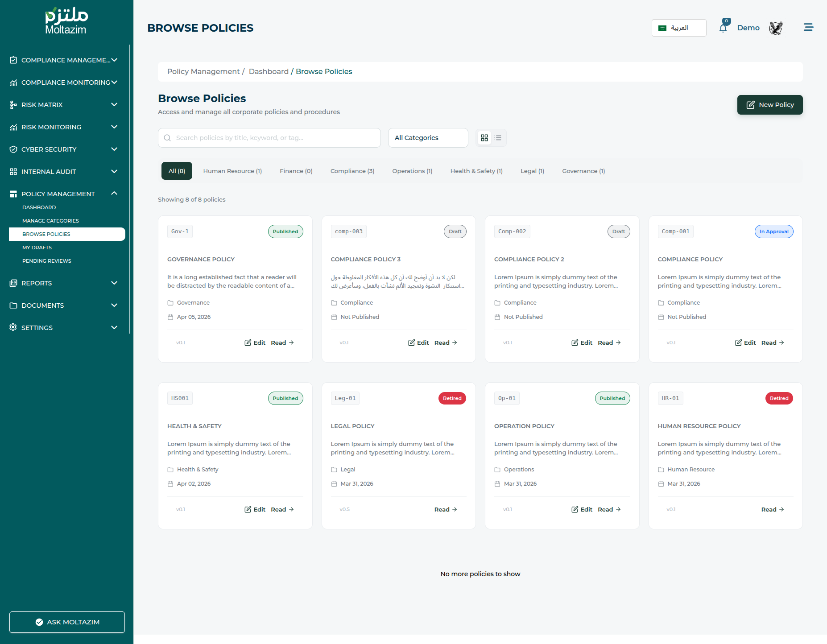This screenshot has height=644, width=827.
Task: Switch language to Arabic
Action: tap(678, 28)
